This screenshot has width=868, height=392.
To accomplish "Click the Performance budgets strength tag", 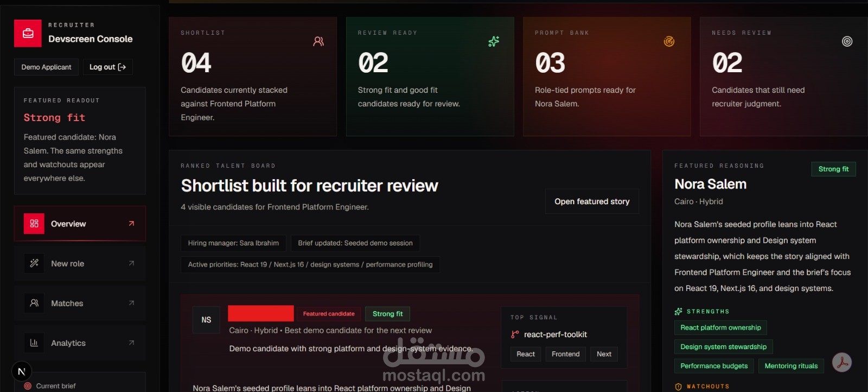I will click(x=714, y=366).
